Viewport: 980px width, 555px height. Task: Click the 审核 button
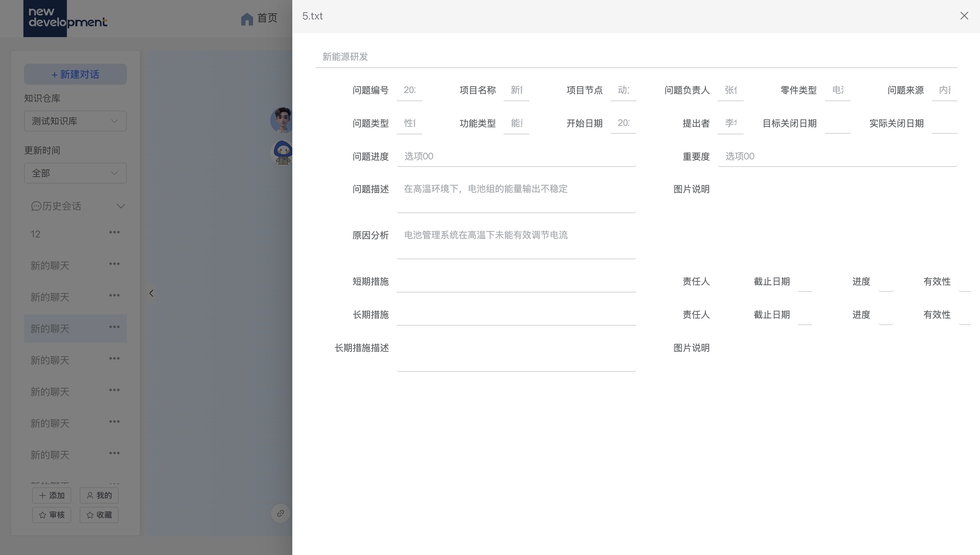51,515
